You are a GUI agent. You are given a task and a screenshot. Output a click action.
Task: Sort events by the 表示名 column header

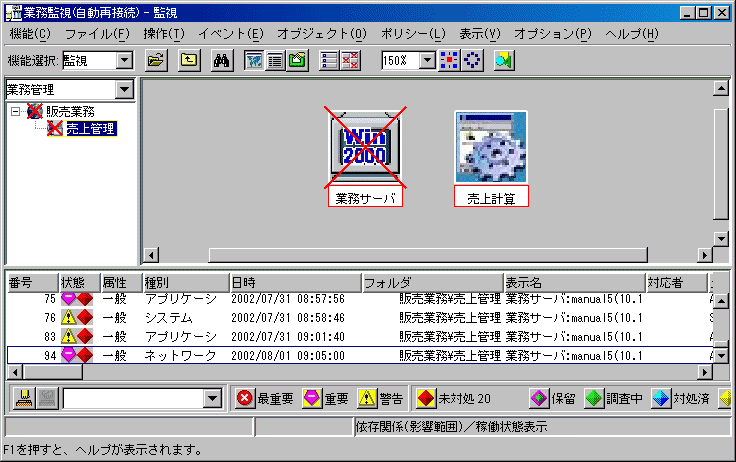click(575, 283)
